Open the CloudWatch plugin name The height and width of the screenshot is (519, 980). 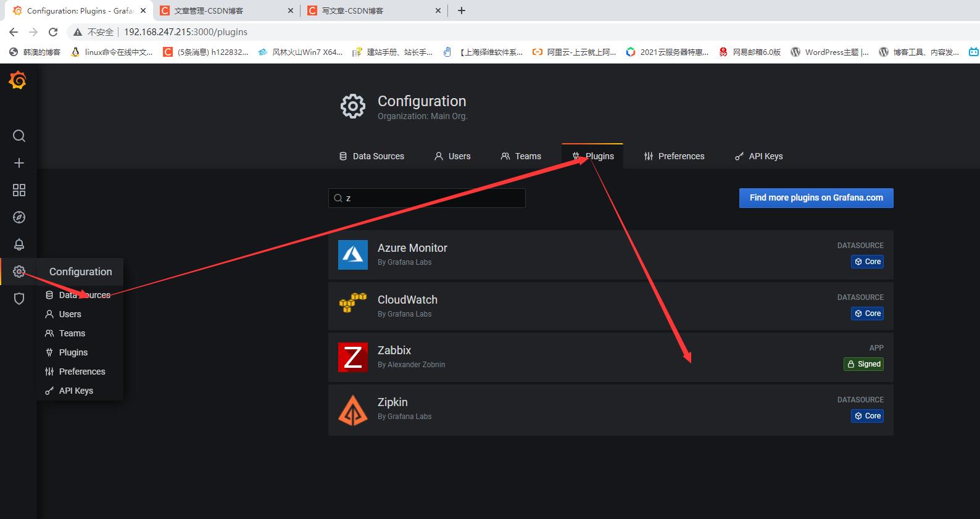tap(407, 300)
